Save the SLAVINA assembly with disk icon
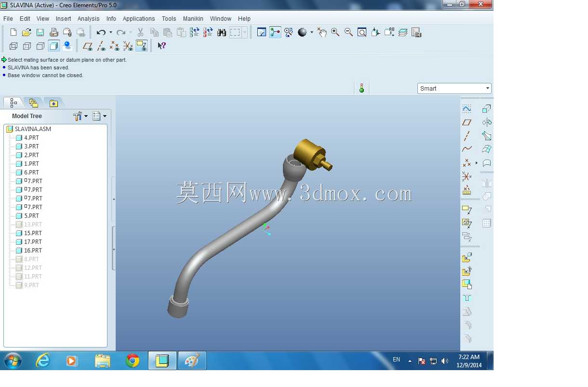The height and width of the screenshot is (387, 588). click(x=40, y=32)
